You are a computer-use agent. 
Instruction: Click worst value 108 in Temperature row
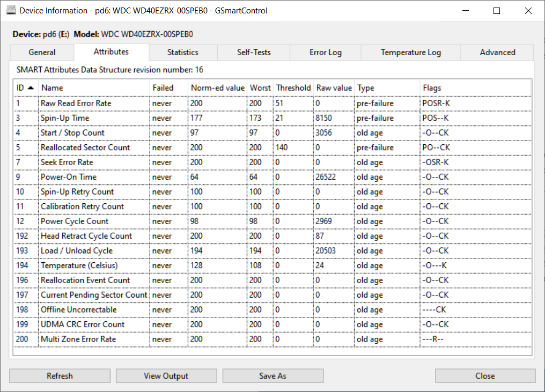[255, 265]
